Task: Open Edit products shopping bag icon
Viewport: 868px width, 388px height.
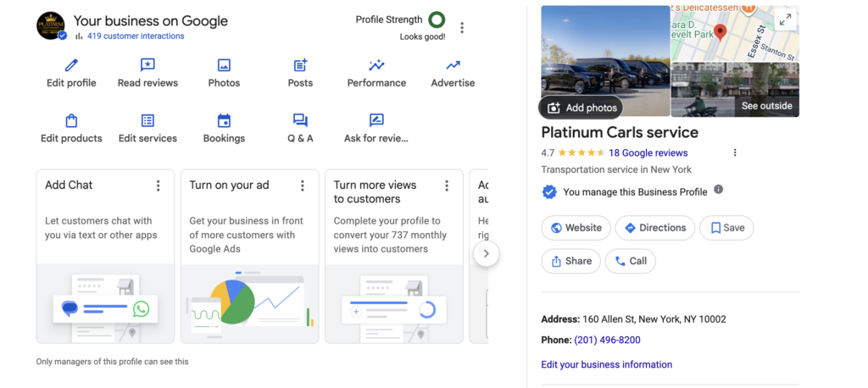Action: pos(71,121)
